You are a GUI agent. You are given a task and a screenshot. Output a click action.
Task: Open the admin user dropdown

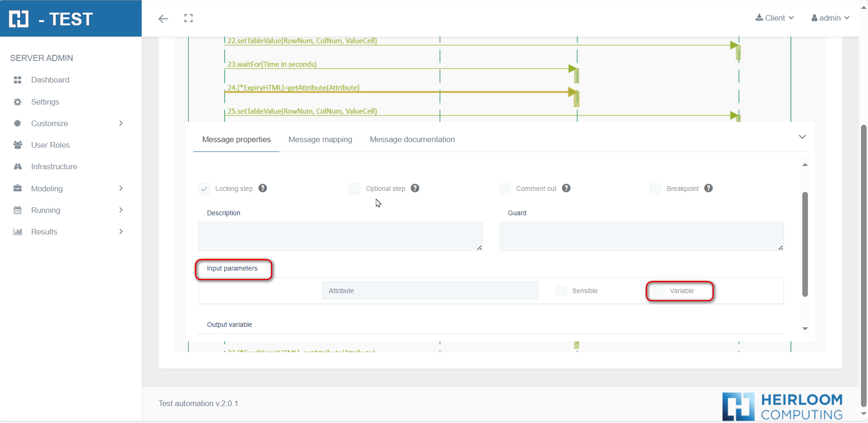830,18
